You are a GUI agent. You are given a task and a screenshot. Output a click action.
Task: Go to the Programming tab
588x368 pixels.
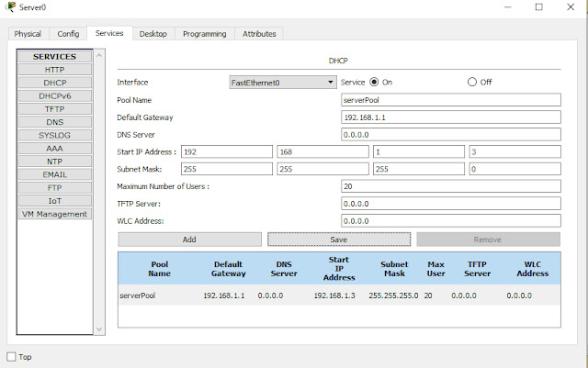point(204,34)
